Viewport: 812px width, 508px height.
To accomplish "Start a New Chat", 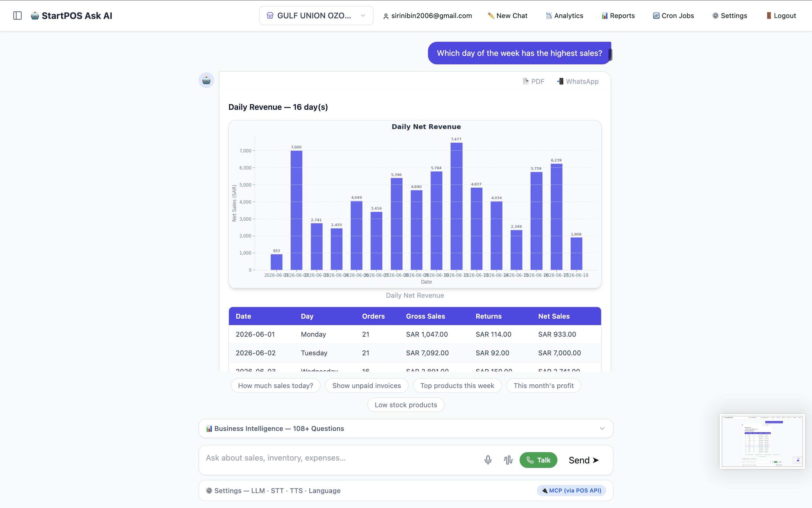I will pos(507,16).
